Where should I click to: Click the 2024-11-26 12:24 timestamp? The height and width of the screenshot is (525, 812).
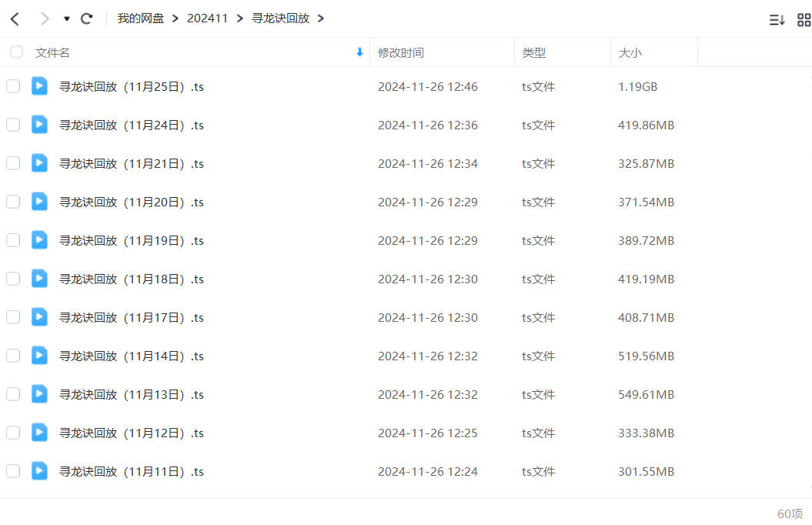(428, 472)
